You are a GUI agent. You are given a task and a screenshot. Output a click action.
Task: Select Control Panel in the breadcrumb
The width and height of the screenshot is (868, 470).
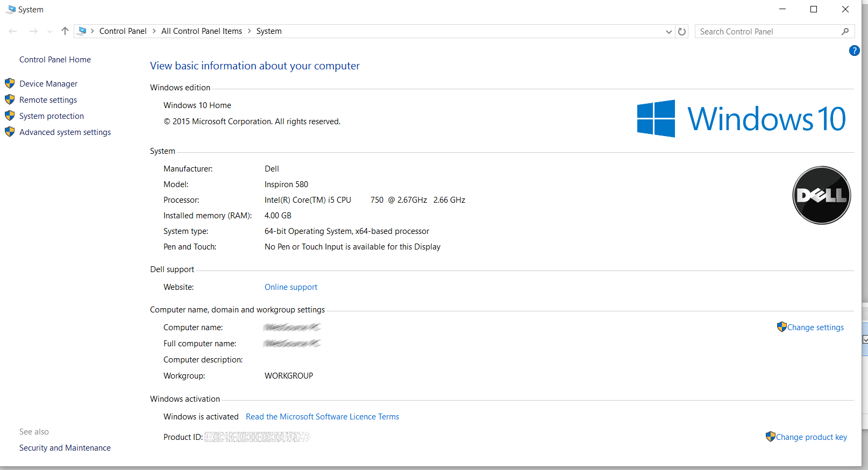pos(123,31)
